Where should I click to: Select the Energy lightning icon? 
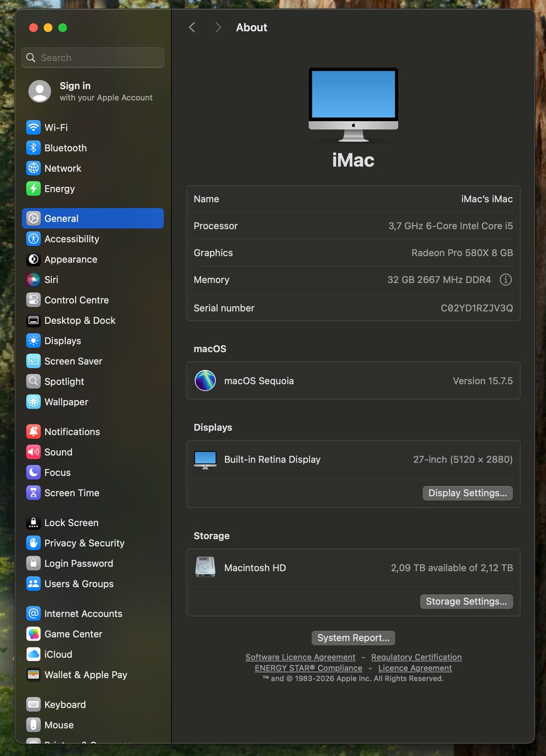(x=34, y=189)
